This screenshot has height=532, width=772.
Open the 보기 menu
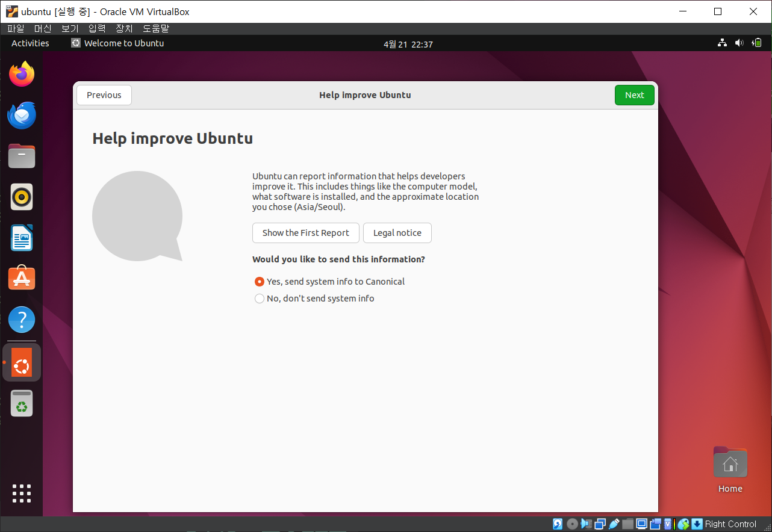tap(70, 28)
